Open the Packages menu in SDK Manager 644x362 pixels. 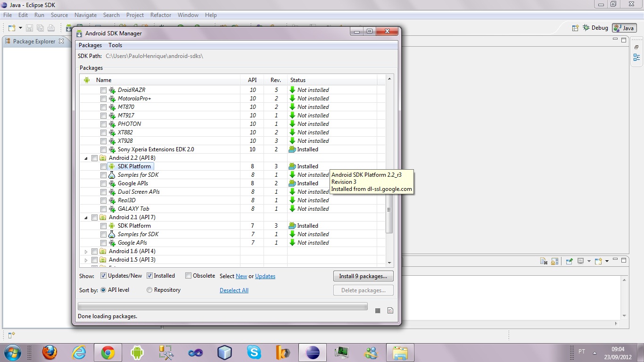point(90,45)
